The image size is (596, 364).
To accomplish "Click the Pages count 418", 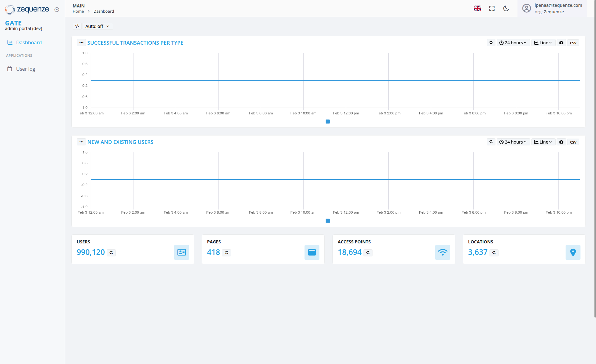I will point(214,252).
